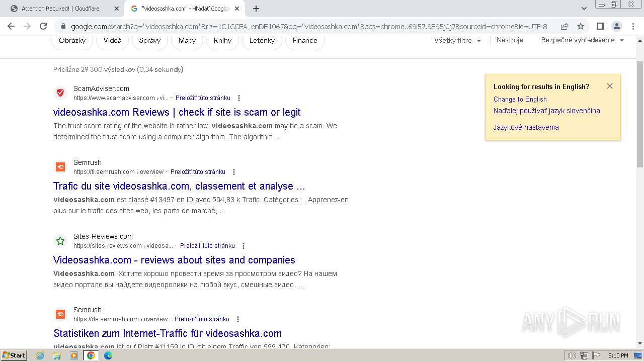Open Windows Media Player taskbar icon
644x362 pixels.
point(74,355)
